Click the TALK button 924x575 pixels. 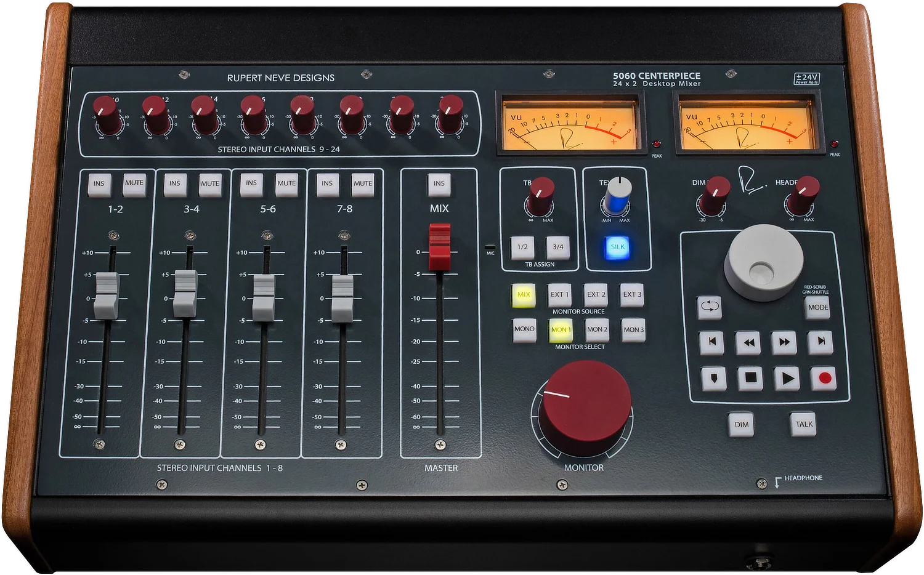tap(803, 424)
